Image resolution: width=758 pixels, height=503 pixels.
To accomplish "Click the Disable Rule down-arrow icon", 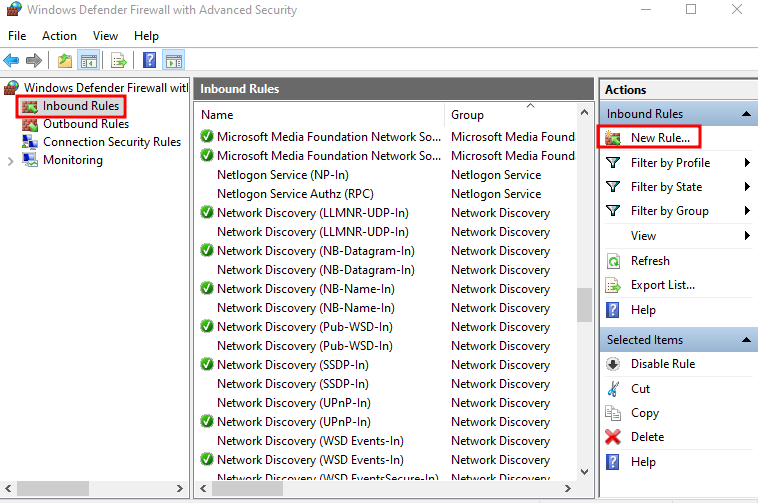I will [613, 364].
